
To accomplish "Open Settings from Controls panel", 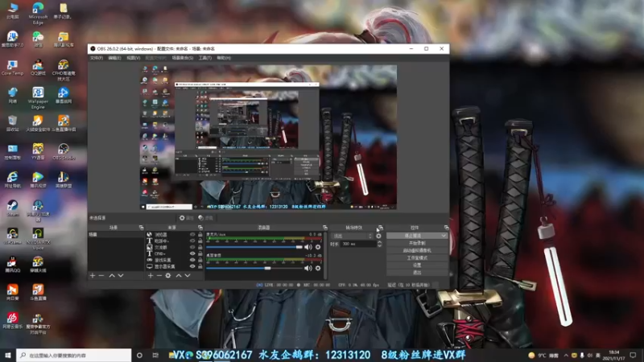I will pos(417,265).
